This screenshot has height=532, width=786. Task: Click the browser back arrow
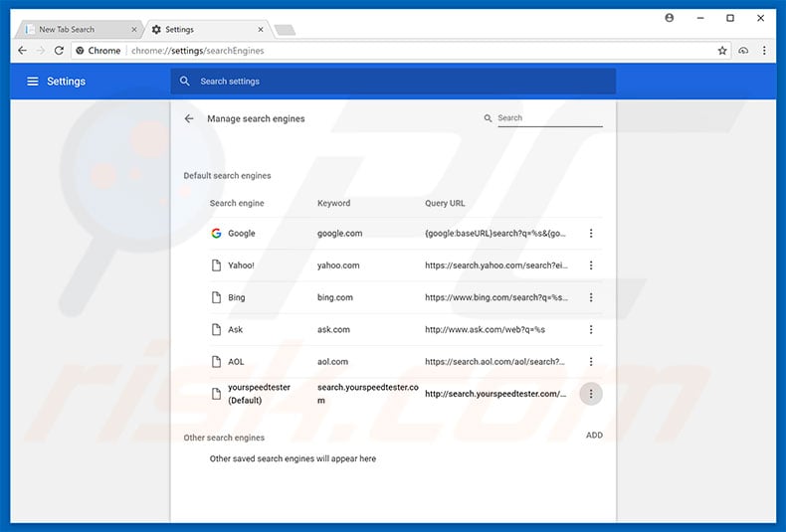[x=22, y=51]
